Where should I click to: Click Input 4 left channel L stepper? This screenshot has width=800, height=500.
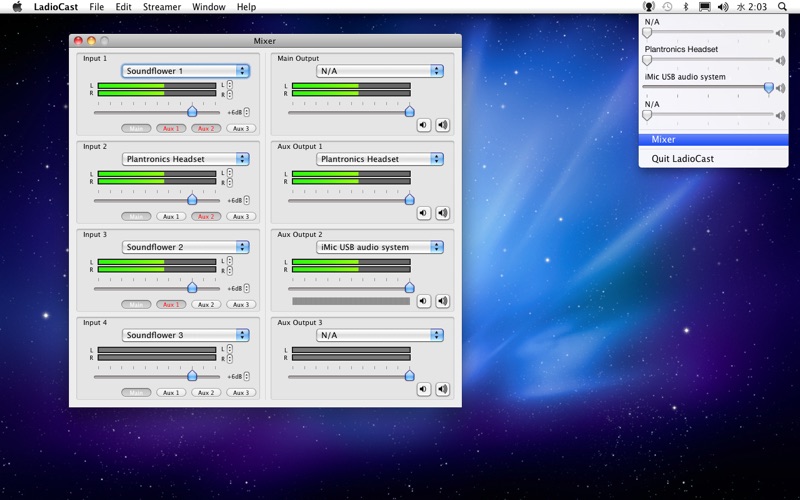click(x=230, y=349)
